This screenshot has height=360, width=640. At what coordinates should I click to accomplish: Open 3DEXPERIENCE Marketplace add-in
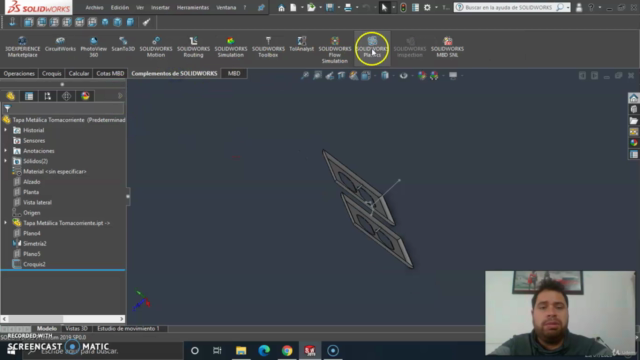[x=22, y=47]
